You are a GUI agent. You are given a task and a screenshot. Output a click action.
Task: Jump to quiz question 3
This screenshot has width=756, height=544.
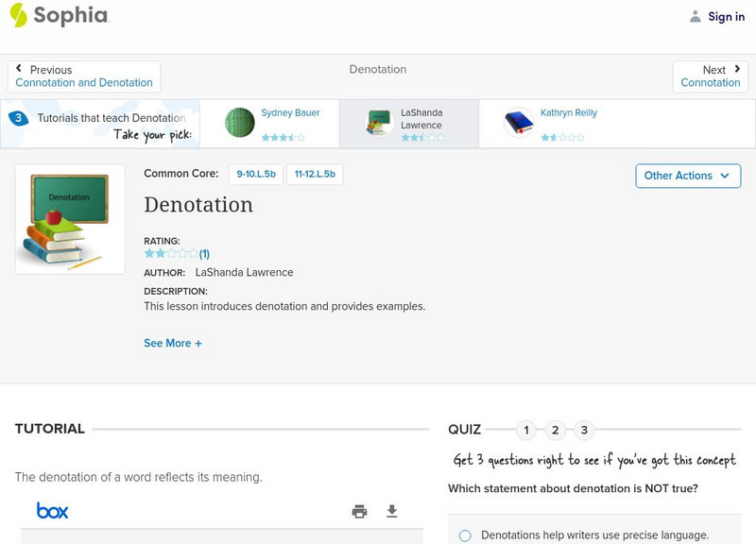[584, 430]
